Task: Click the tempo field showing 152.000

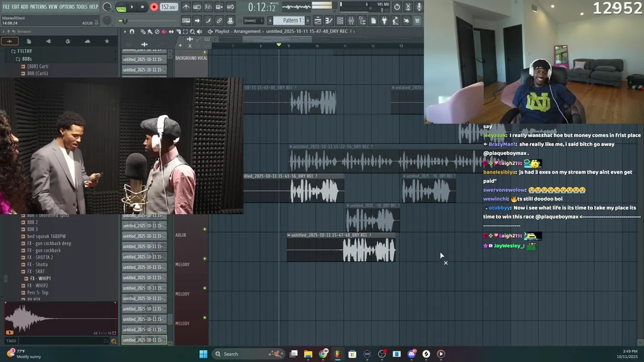Action: (169, 7)
